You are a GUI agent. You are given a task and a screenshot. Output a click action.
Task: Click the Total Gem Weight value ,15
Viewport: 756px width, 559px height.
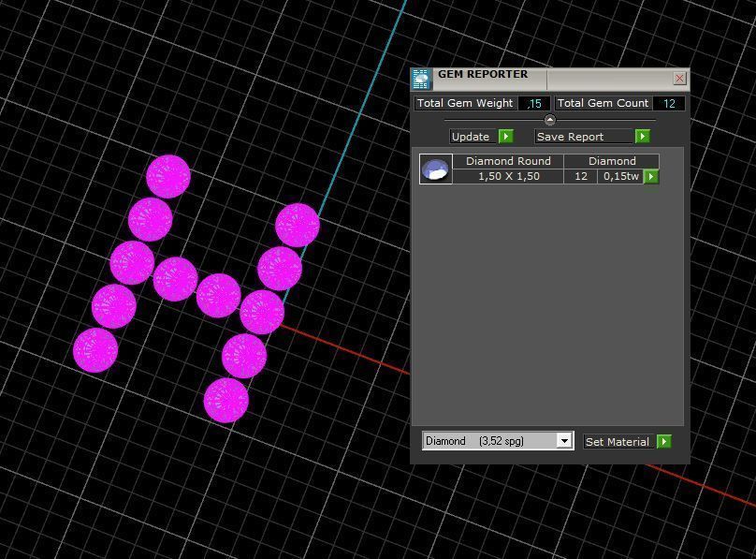(533, 104)
